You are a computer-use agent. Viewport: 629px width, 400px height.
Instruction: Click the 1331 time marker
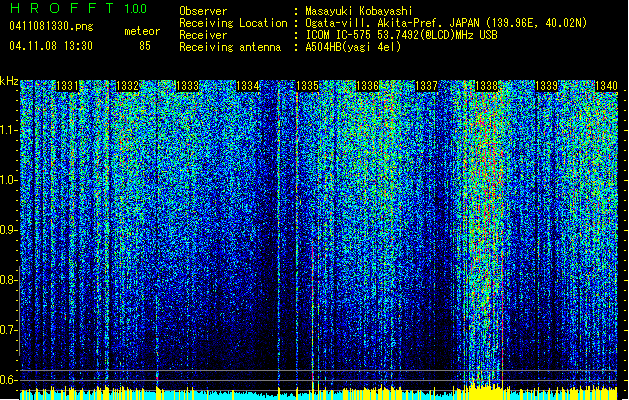(67, 86)
